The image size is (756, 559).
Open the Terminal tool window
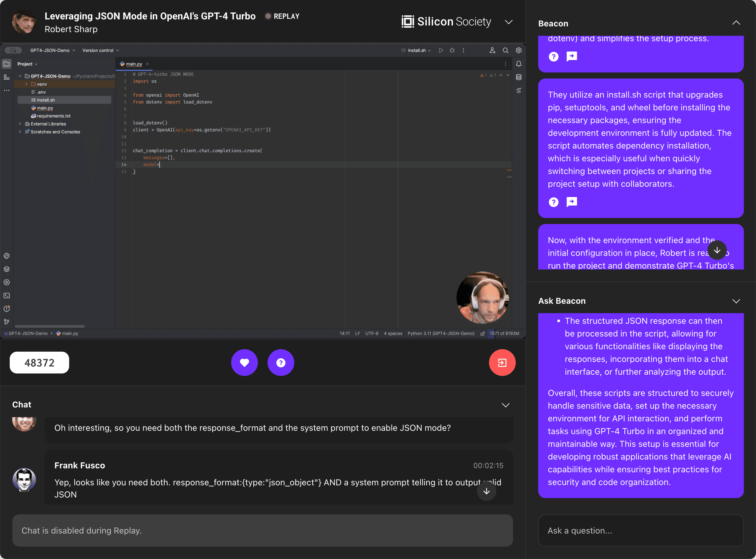(7, 295)
